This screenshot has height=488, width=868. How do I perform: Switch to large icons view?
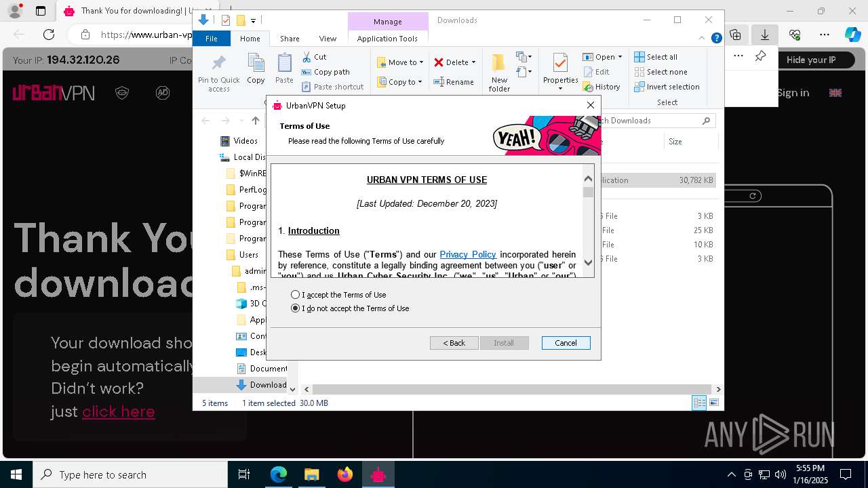tap(713, 403)
